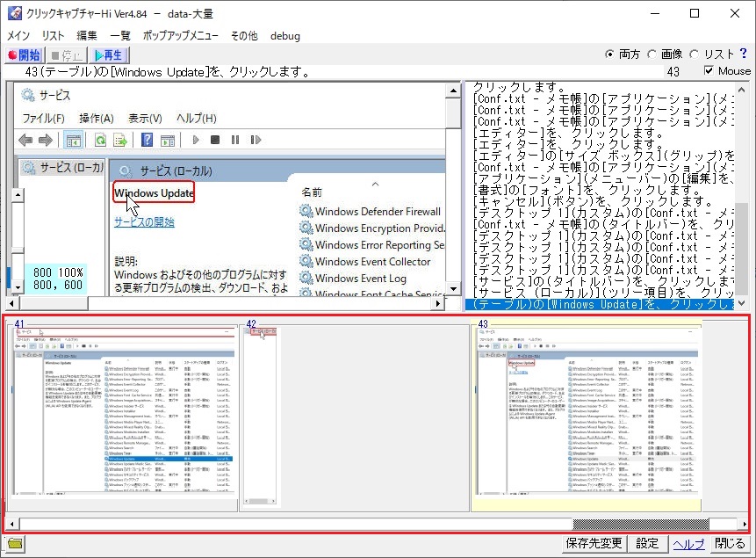Viewport: 756px width, 558px height.
Task: Click the restart service icon
Action: click(256, 140)
